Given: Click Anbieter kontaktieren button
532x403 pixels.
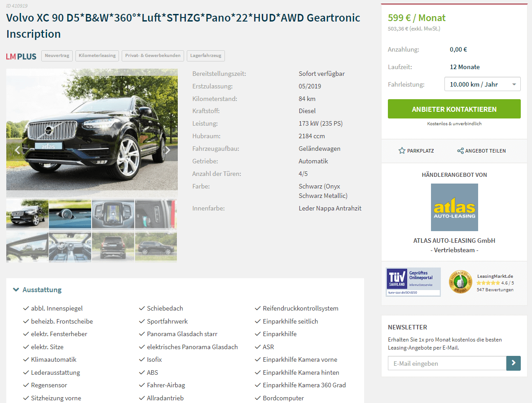Looking at the screenshot, I should point(454,109).
